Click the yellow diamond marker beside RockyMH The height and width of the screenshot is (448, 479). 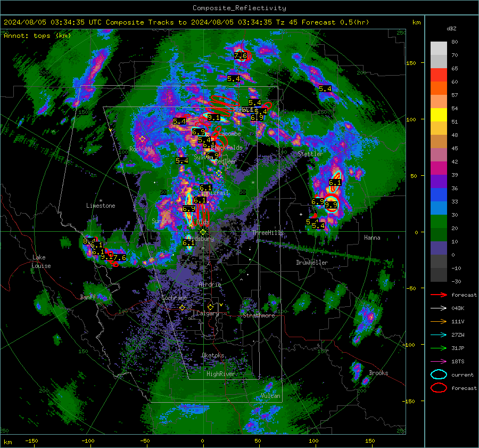142,139
